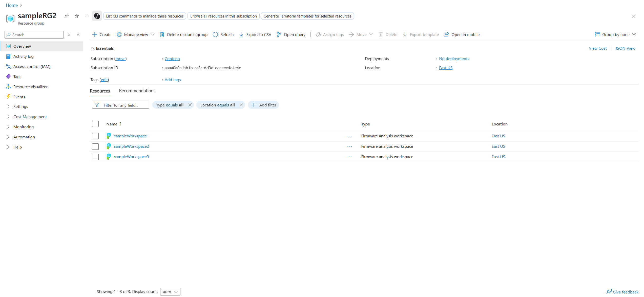Click the Add filter button
Screen dimensions: 644x297
pyautogui.click(x=263, y=105)
